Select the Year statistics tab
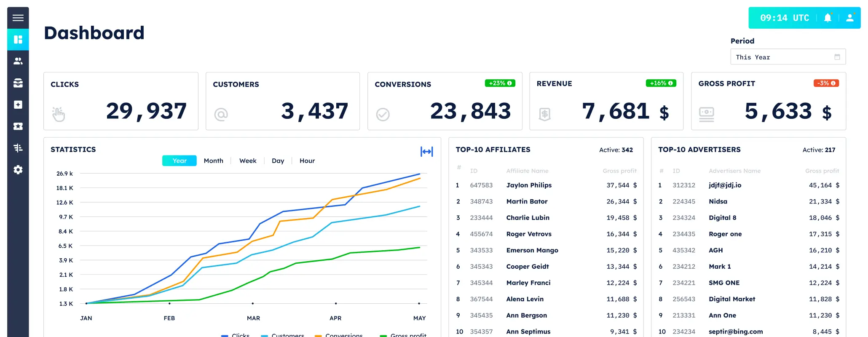Screen dimensions: 868x337 click(x=179, y=161)
